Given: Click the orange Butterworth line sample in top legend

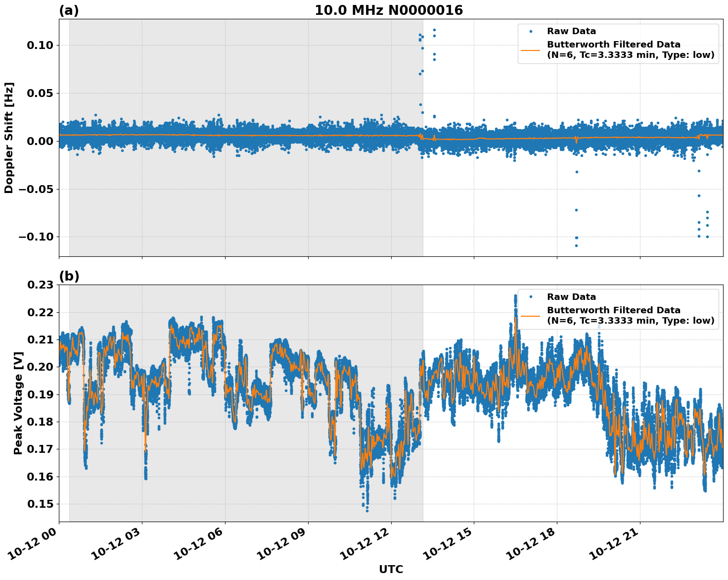Looking at the screenshot, I should click(531, 50).
